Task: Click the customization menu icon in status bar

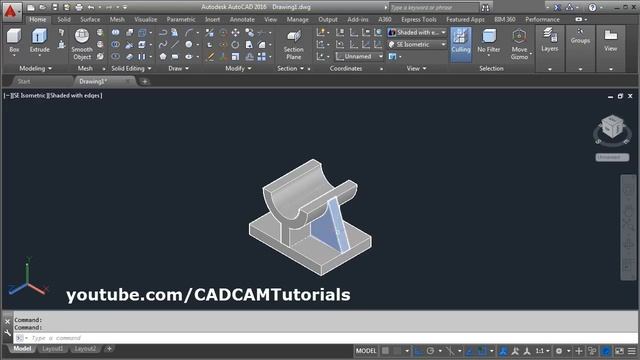Action: [631, 351]
